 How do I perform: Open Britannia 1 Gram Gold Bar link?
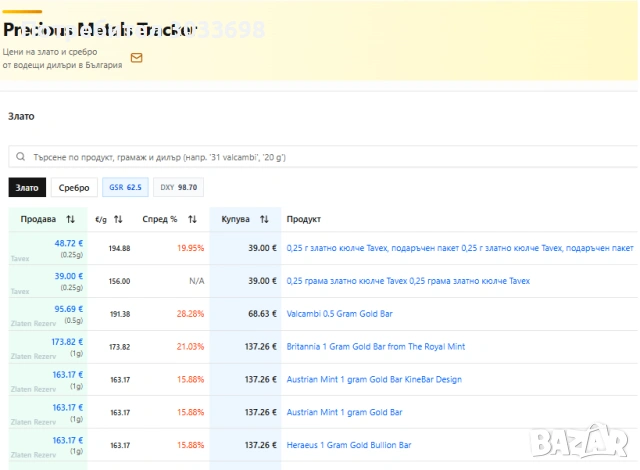(x=375, y=347)
